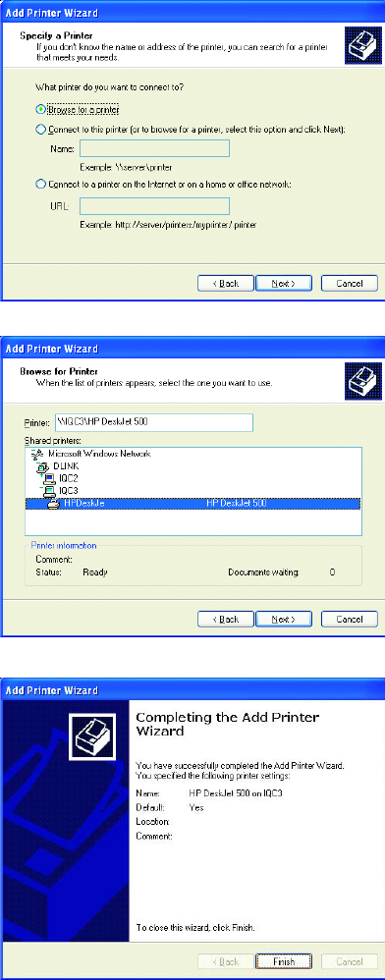The width and height of the screenshot is (385, 980).
Task: Click Next in the Specify a Printer dialog
Action: [x=283, y=283]
